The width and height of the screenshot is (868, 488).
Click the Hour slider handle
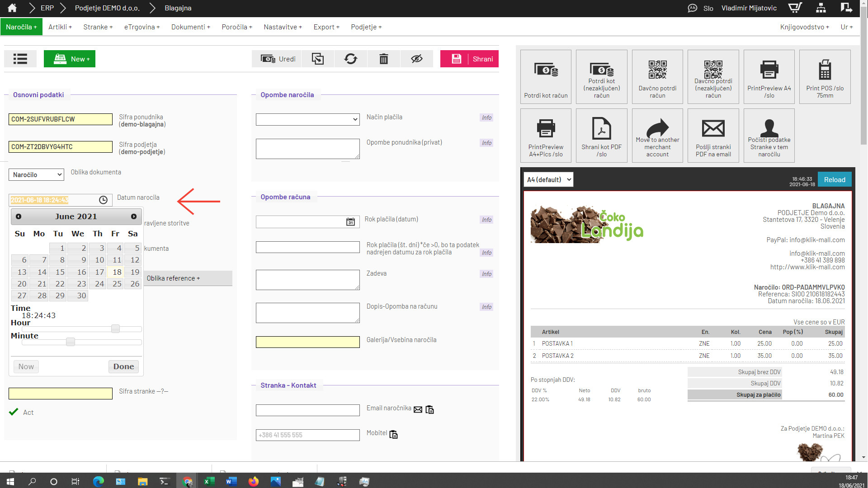coord(116,329)
